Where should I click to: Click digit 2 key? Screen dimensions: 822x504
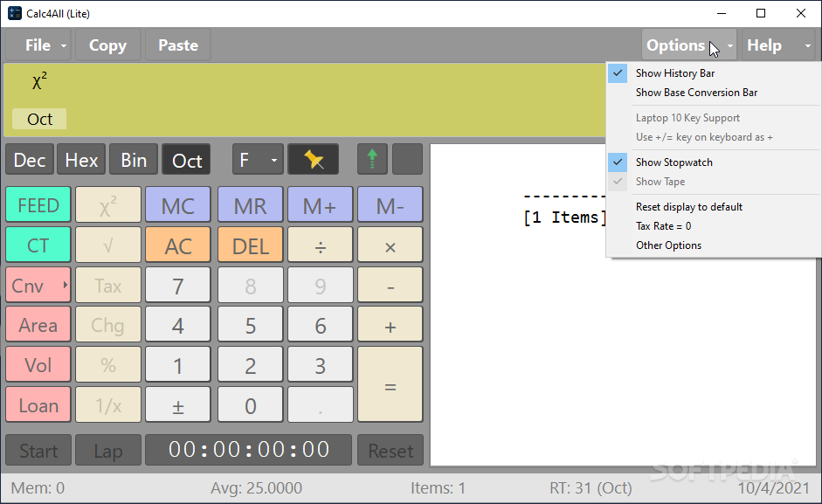[251, 365]
